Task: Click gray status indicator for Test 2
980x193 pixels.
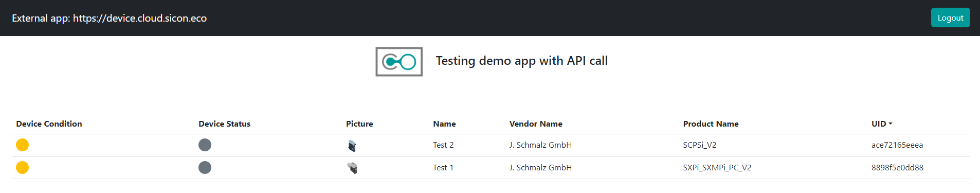Action: click(x=205, y=145)
